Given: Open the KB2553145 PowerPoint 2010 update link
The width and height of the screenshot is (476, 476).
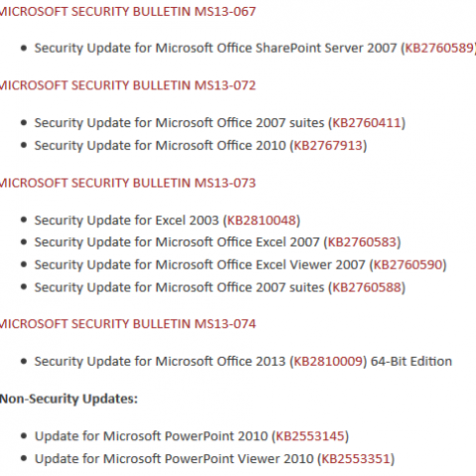Looking at the screenshot, I should click(310, 436).
